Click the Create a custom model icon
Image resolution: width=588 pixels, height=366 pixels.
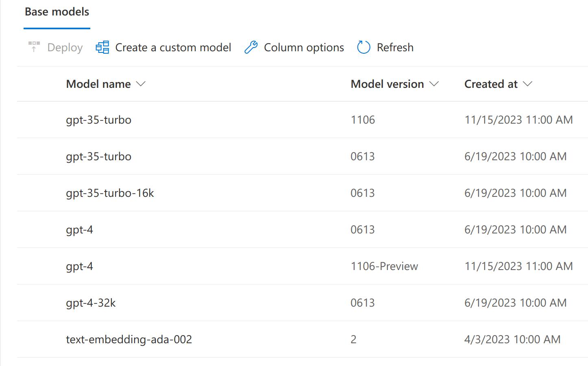102,47
